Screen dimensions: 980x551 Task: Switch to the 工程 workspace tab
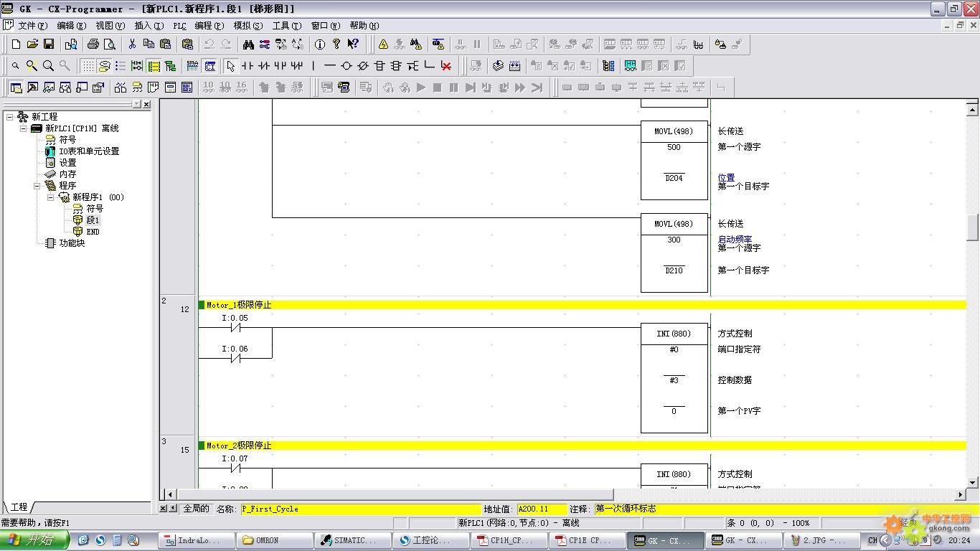[x=19, y=507]
